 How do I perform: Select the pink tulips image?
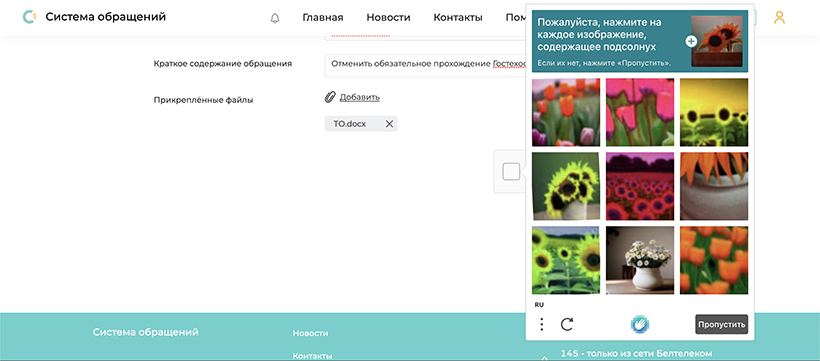pyautogui.click(x=640, y=112)
